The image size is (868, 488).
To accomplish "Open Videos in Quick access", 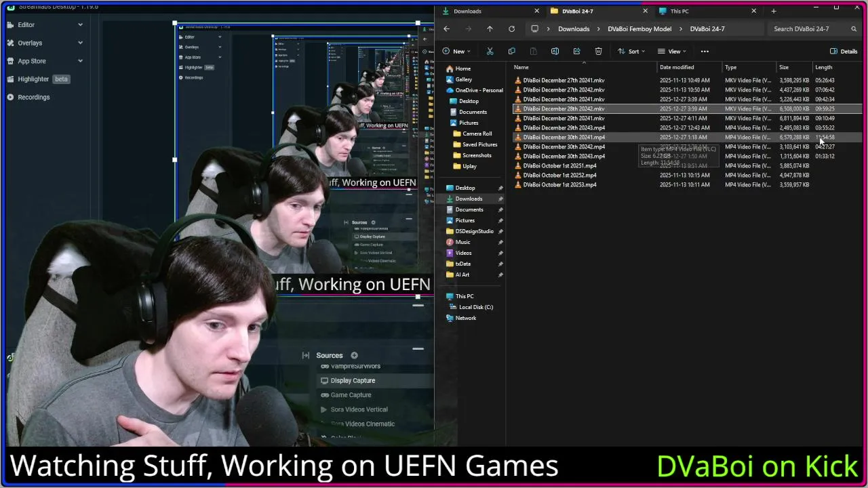I will pyautogui.click(x=463, y=253).
